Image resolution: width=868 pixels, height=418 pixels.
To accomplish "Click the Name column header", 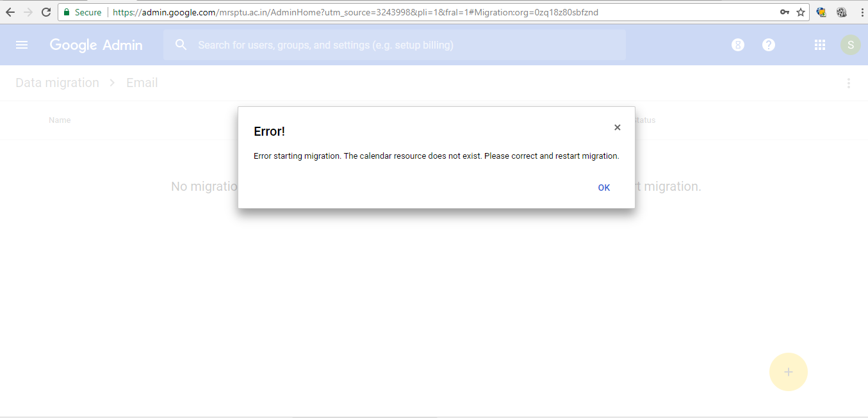I will click(x=60, y=120).
